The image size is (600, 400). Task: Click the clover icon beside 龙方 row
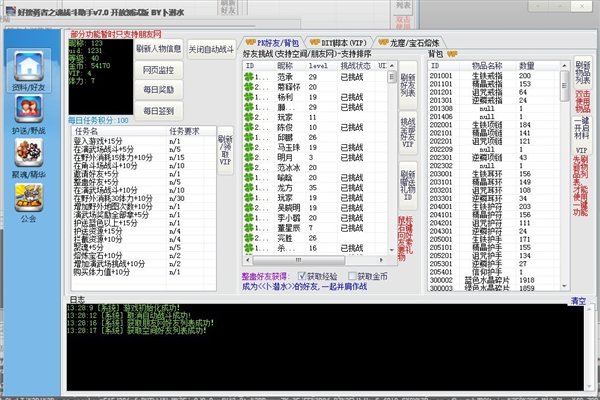(249, 188)
